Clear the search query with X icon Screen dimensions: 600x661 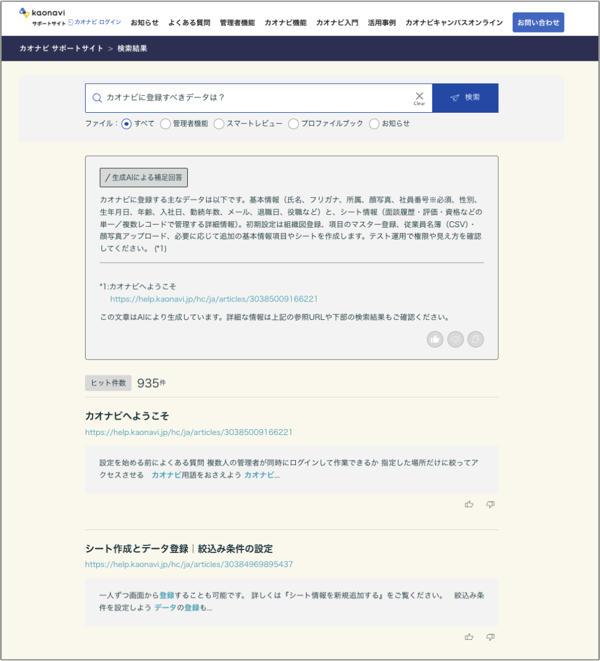coord(419,98)
